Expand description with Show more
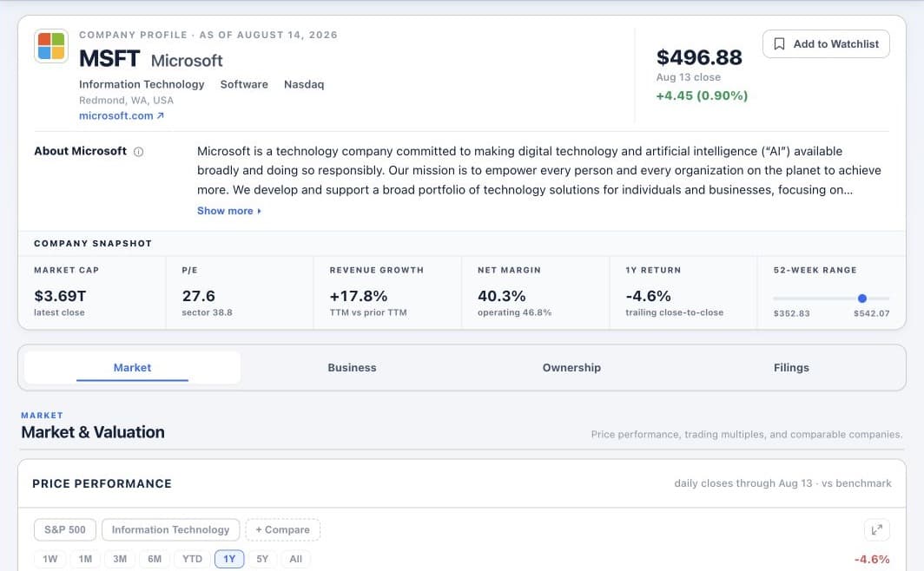The width and height of the screenshot is (924, 571). pyautogui.click(x=229, y=211)
